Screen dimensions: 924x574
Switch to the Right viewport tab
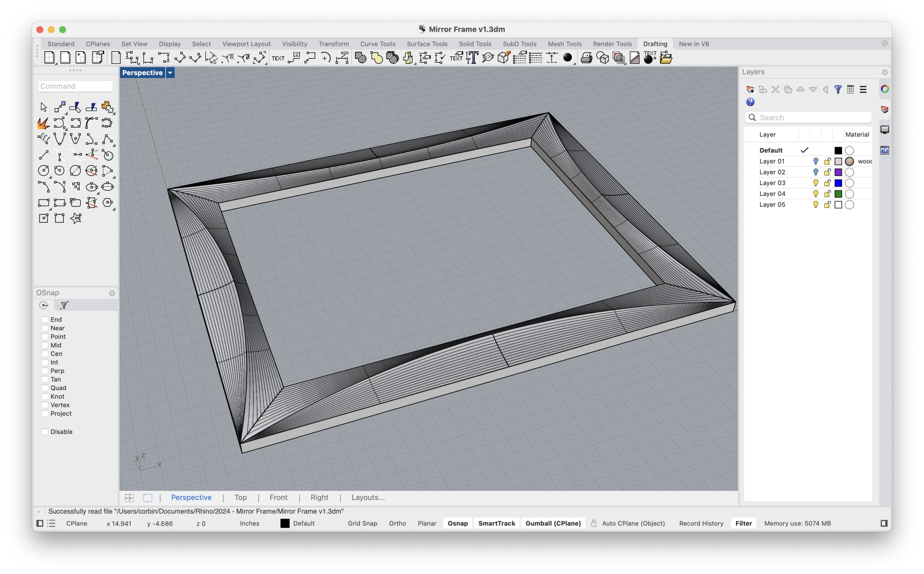(319, 497)
